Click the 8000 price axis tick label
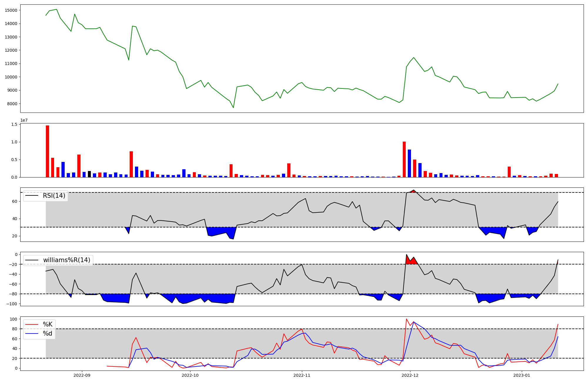This screenshot has width=588, height=382. [x=12, y=104]
